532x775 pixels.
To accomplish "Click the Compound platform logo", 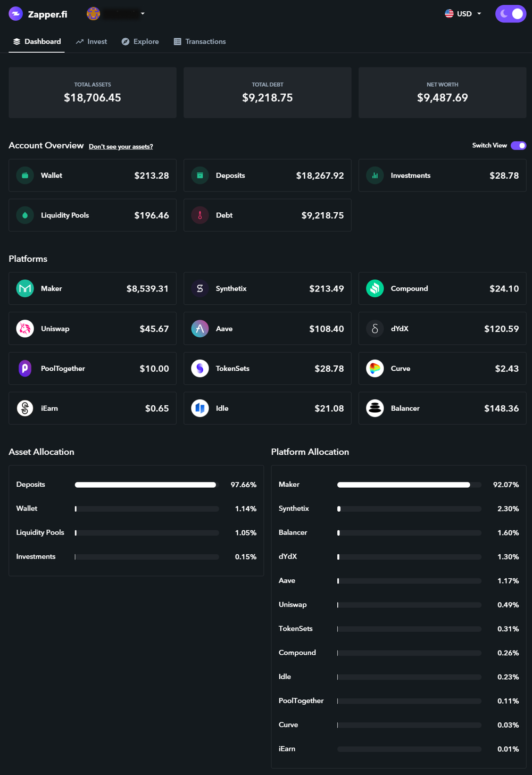I will pos(375,288).
